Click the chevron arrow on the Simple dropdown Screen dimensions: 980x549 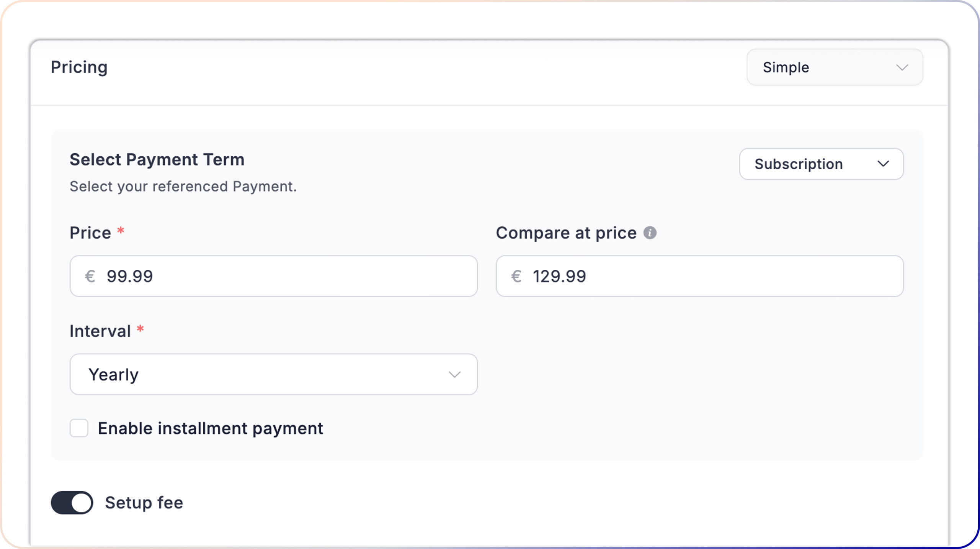tap(902, 67)
